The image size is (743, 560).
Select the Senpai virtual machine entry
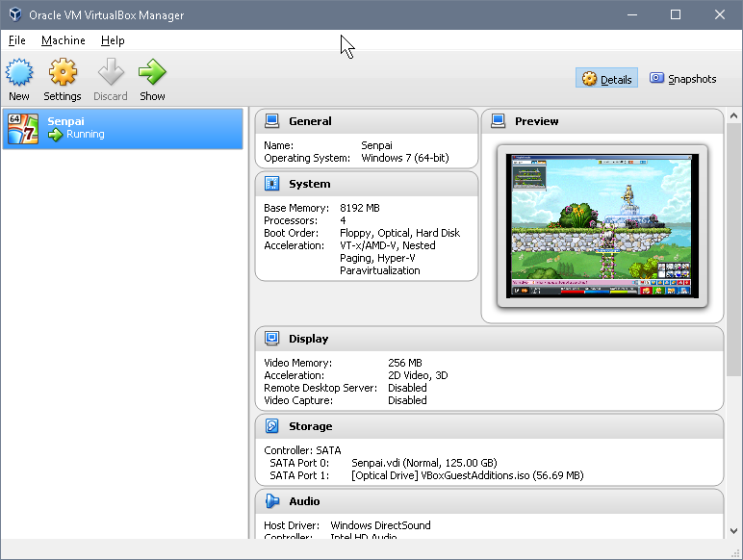point(123,128)
